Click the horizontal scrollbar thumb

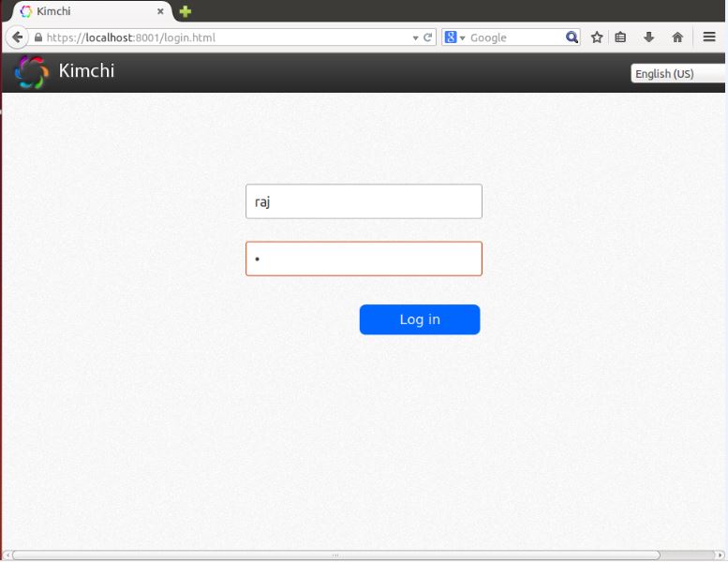[335, 555]
